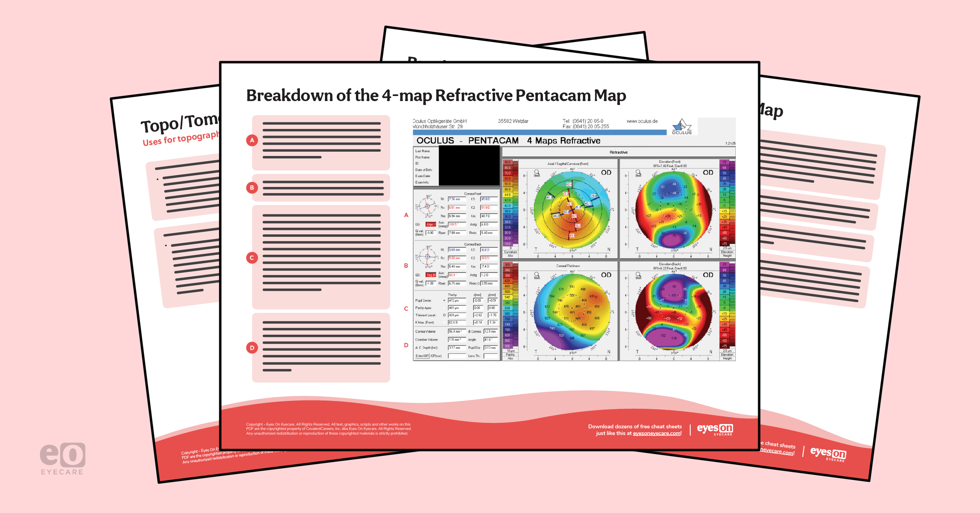Click the empty Lens Th. input field
The image size is (980, 513).
pos(490,356)
